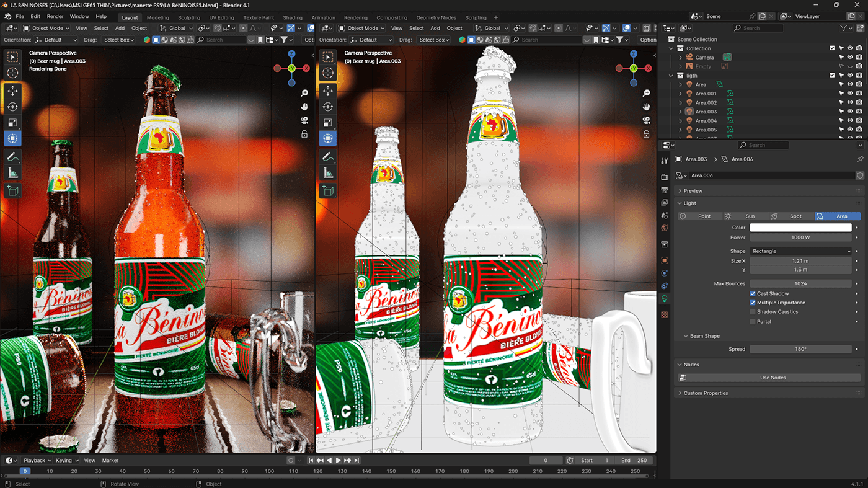Set light type to Point

click(x=699, y=216)
